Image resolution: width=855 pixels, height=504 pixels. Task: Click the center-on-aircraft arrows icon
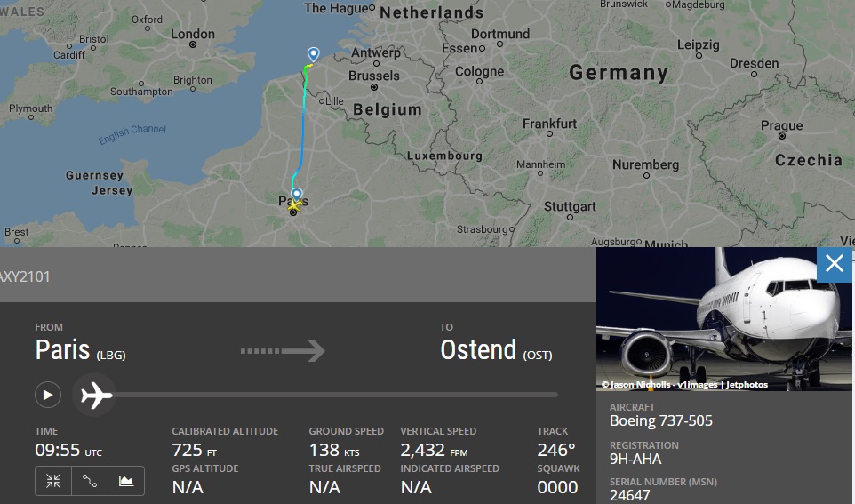tap(53, 481)
